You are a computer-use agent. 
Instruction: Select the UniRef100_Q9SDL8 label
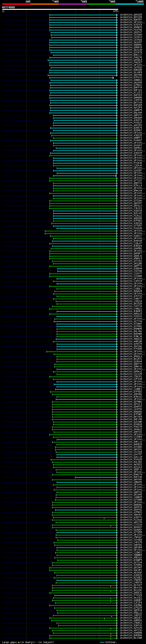click(131, 60)
